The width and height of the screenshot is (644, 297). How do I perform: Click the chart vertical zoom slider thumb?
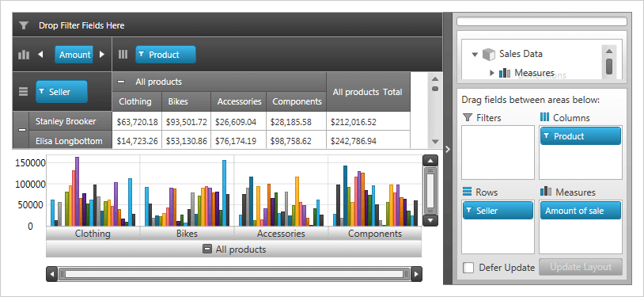tap(430, 190)
